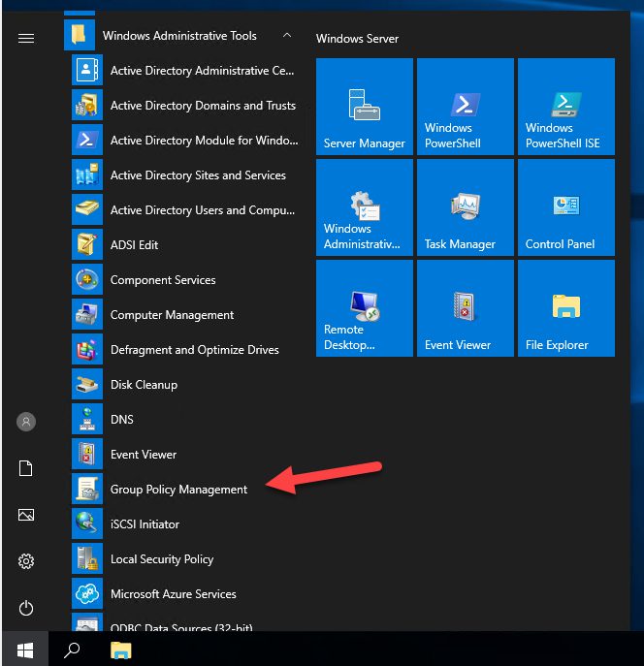Click the ADSI Edit icon
Screen dimensions: 644x666
click(x=87, y=244)
